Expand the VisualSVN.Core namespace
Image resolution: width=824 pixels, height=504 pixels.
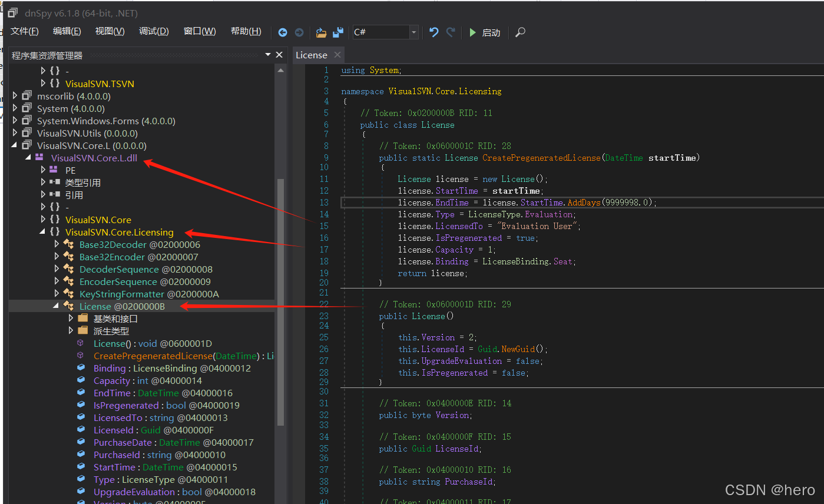point(43,220)
